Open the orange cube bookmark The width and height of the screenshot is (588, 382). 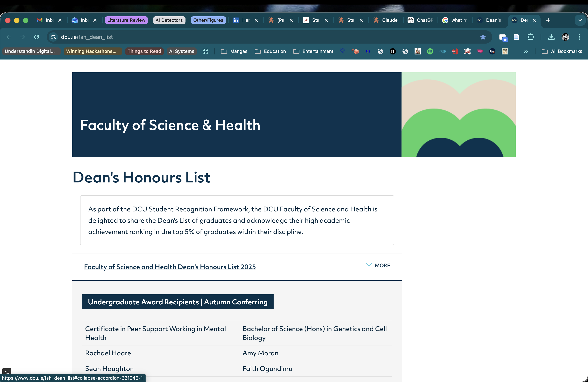(x=355, y=51)
